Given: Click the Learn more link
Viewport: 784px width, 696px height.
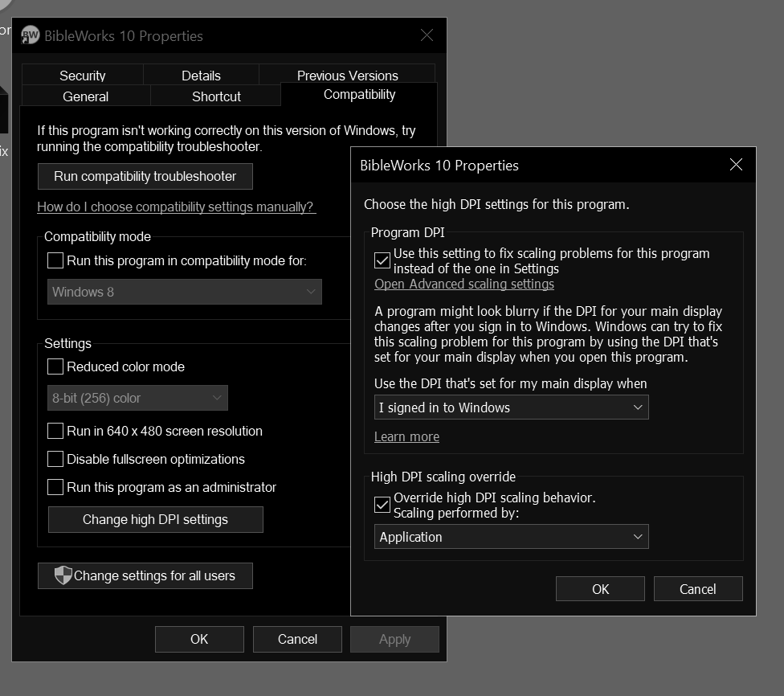Looking at the screenshot, I should 406,436.
